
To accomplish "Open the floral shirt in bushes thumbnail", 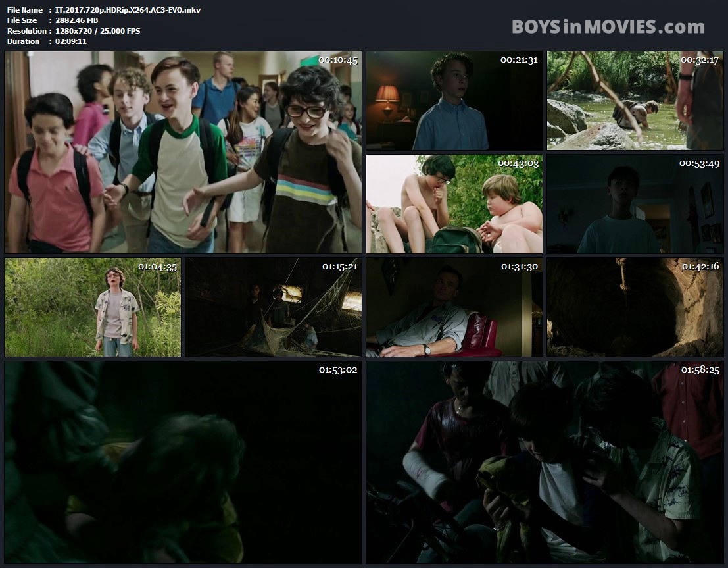I will tap(93, 307).
